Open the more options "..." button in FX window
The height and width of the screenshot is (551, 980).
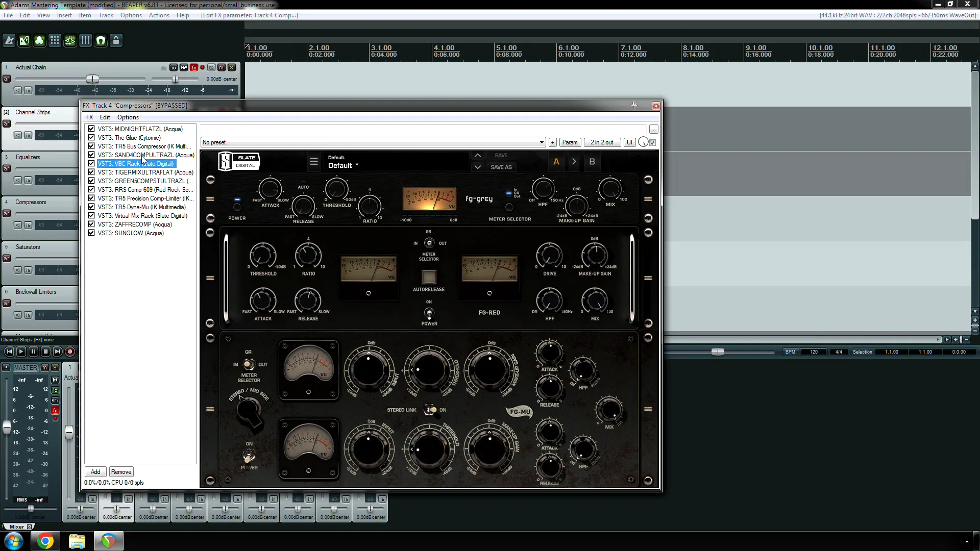tap(653, 130)
